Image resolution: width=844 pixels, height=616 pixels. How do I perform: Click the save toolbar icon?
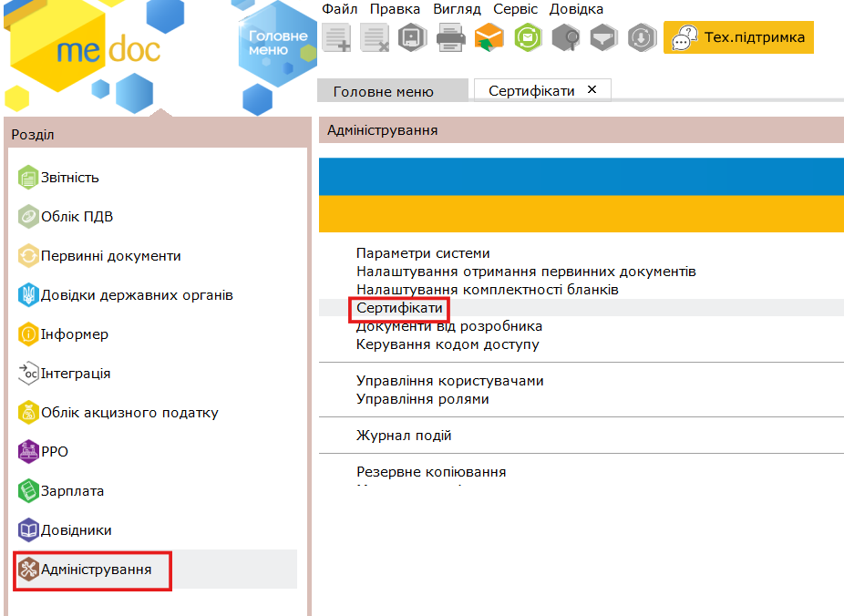[412, 38]
